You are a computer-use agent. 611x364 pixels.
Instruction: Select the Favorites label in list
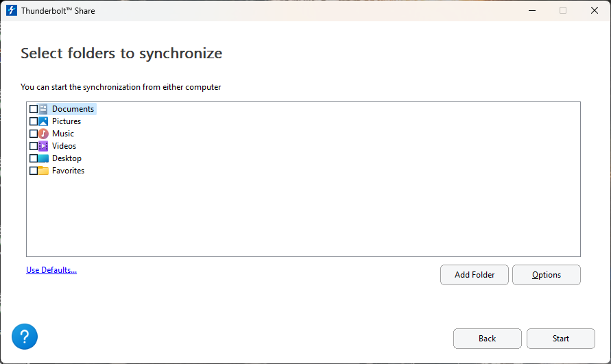(x=68, y=171)
